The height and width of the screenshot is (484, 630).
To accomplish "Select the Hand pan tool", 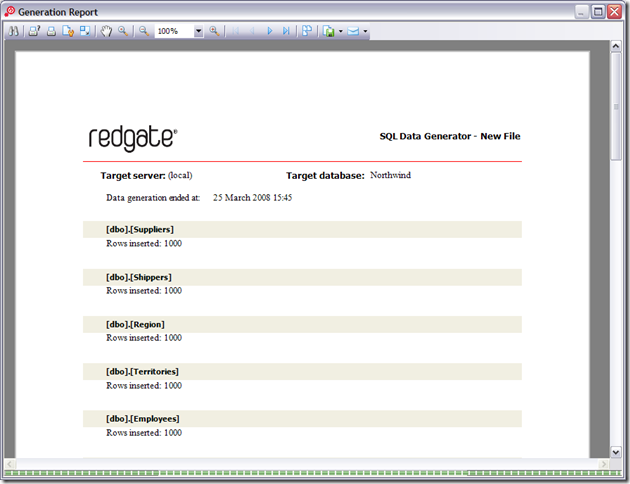I will (x=106, y=31).
